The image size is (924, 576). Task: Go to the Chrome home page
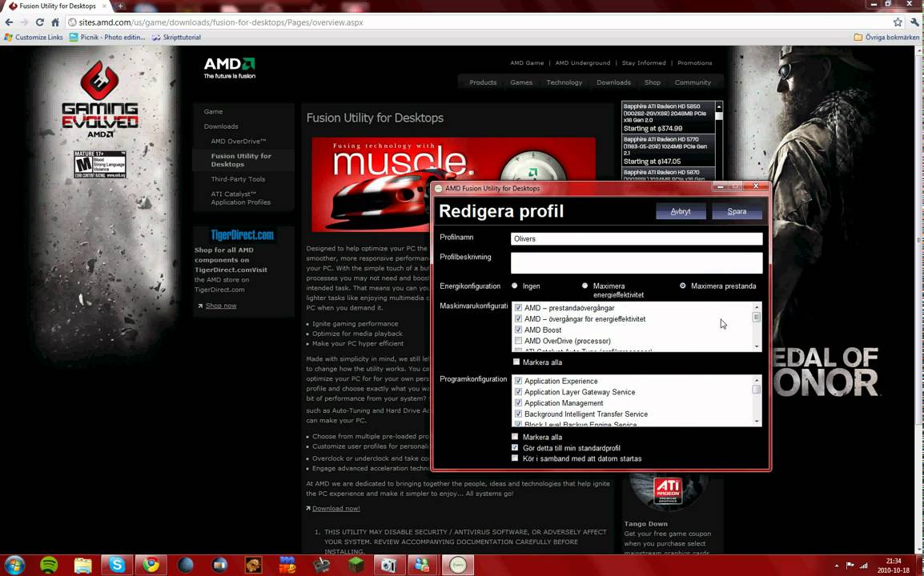coord(54,22)
